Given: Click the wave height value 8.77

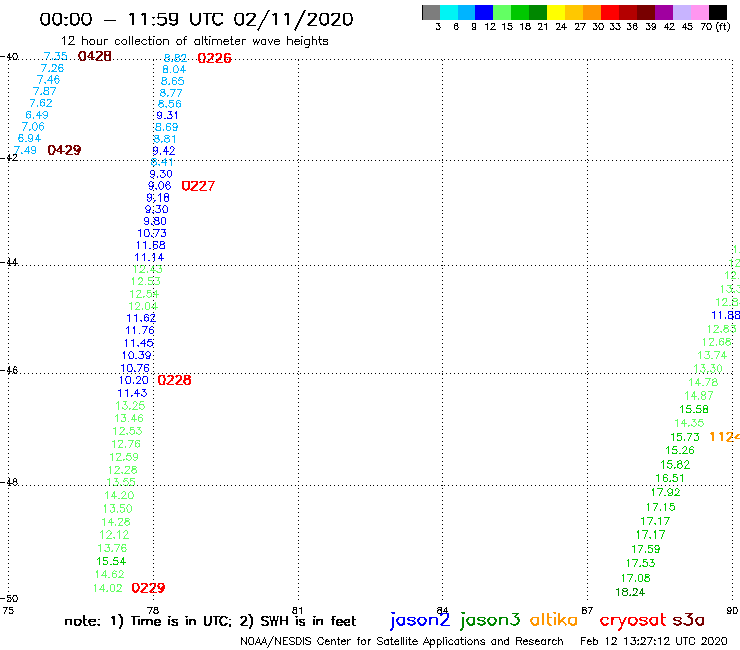Looking at the screenshot, I should (171, 93).
